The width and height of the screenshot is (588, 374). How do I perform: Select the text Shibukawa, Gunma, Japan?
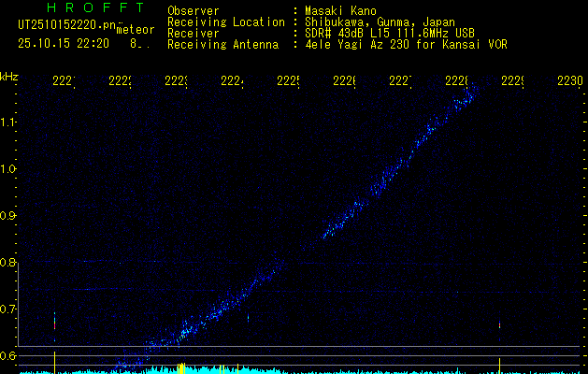point(380,22)
